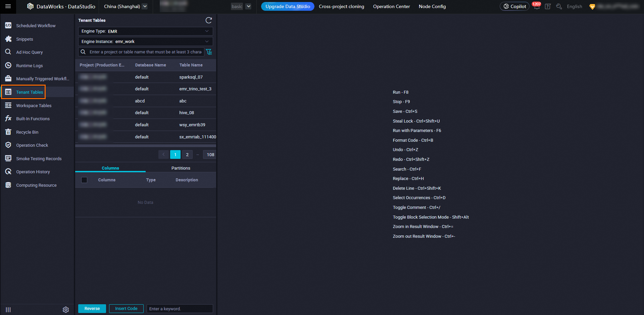Click the Table Name column header
The height and width of the screenshot is (315, 644).
point(191,65)
